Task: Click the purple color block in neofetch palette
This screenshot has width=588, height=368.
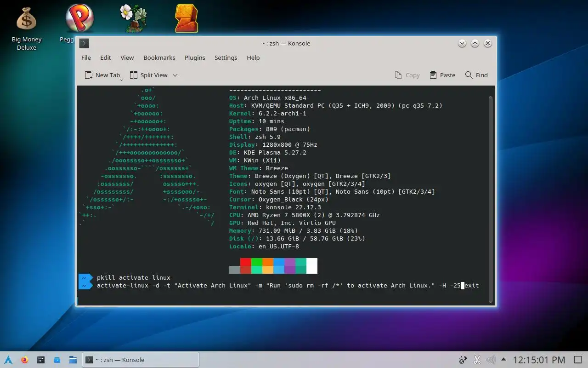Action: (289, 262)
